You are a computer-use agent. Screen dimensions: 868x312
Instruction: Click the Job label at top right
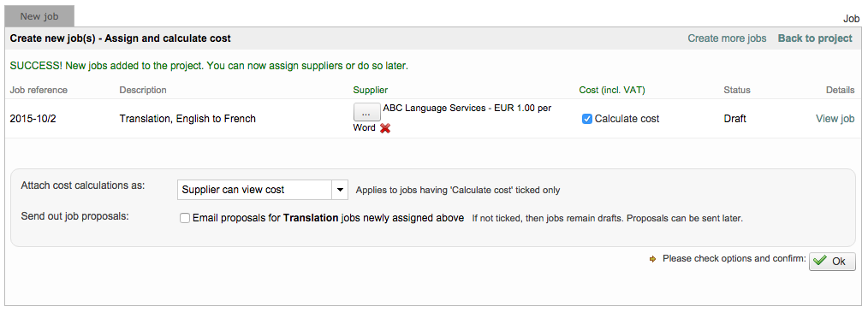click(x=852, y=19)
